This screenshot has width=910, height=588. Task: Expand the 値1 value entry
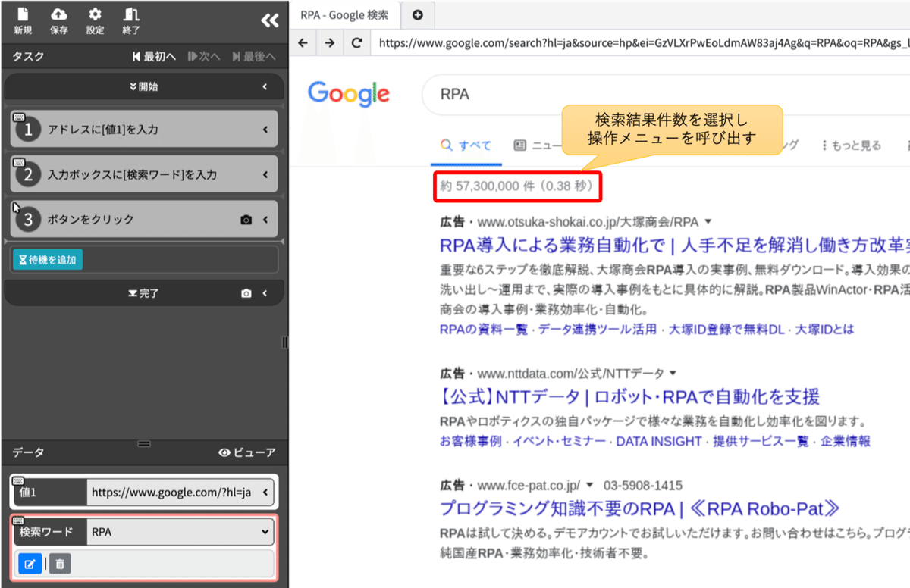(265, 492)
